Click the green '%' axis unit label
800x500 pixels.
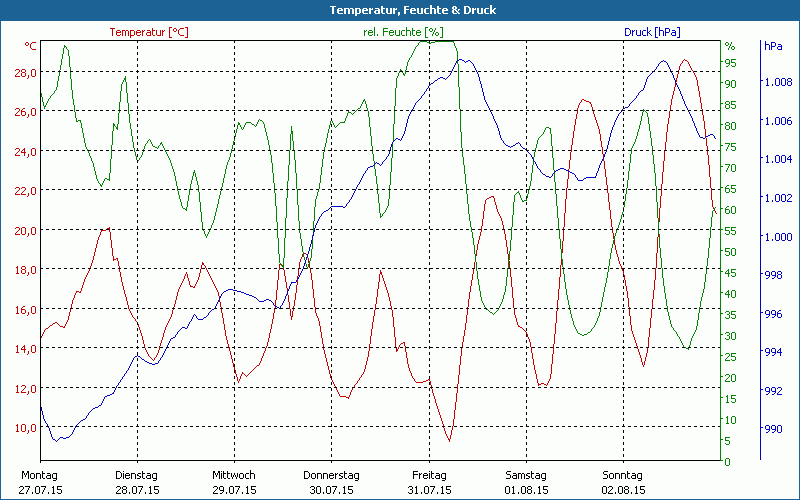730,46
